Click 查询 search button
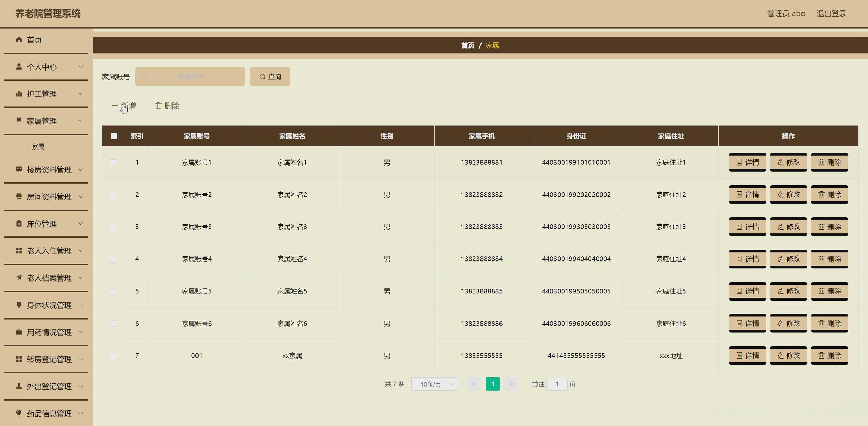This screenshot has height=426, width=868. [x=270, y=77]
